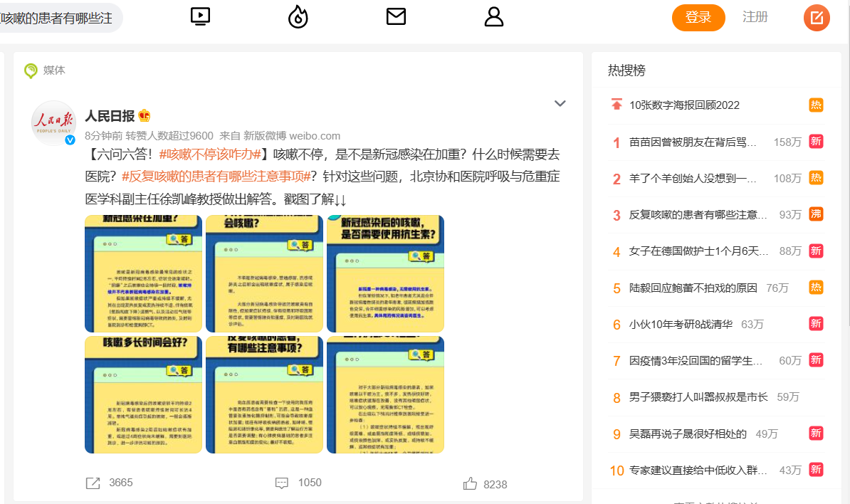Click the 新 badge on hot search rank 7

816,359
